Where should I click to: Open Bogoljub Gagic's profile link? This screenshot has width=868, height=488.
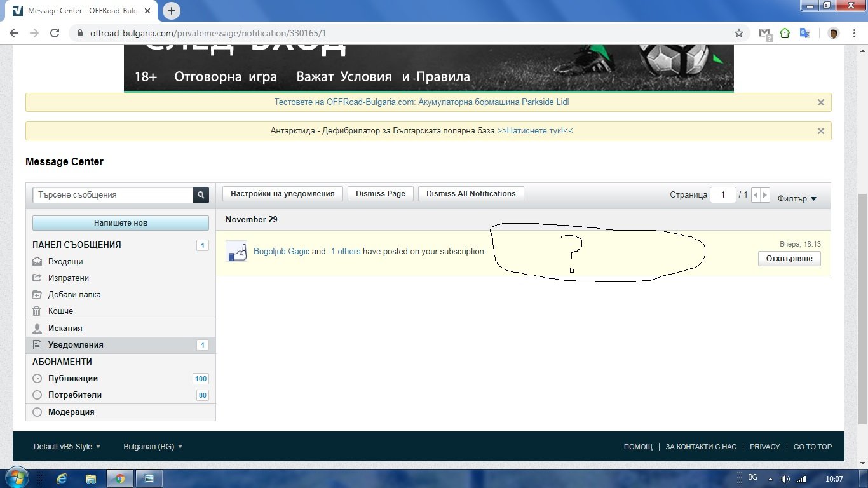click(x=281, y=252)
